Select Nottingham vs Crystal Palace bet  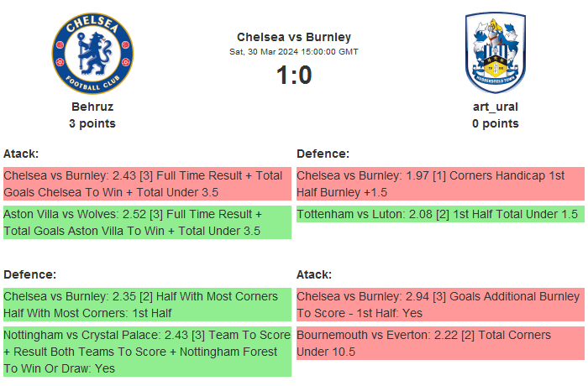[147, 352]
